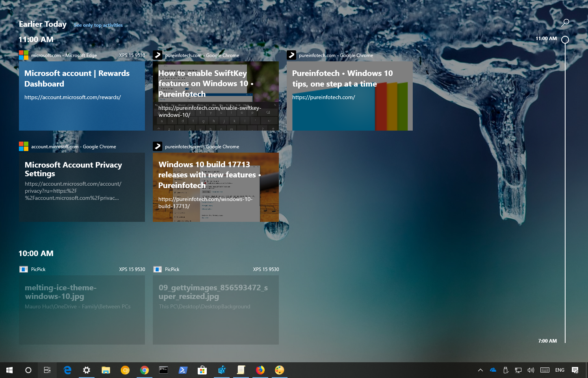Open the Windows 10 build 17713 card
588x378 pixels.
tap(216, 187)
